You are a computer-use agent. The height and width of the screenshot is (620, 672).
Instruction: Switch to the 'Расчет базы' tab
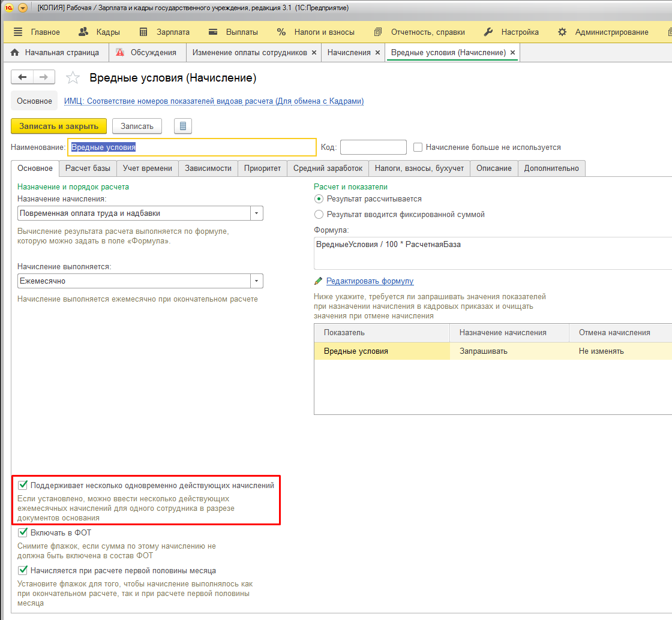coord(88,168)
